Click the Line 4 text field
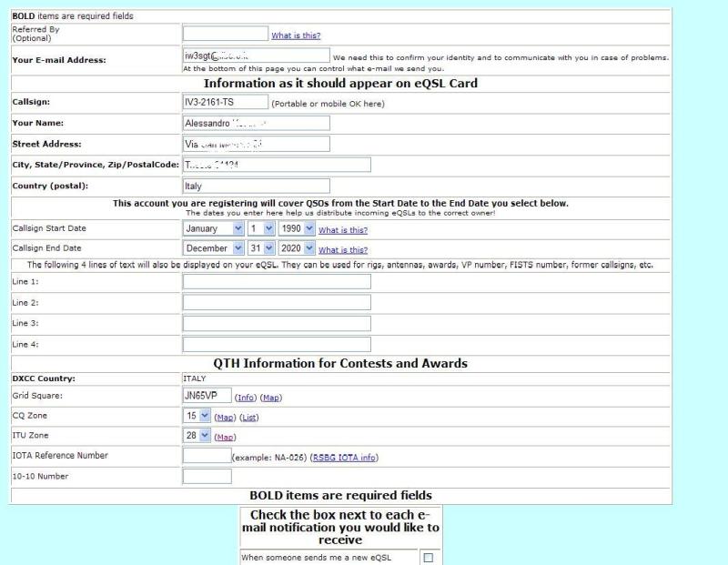 [x=277, y=345]
